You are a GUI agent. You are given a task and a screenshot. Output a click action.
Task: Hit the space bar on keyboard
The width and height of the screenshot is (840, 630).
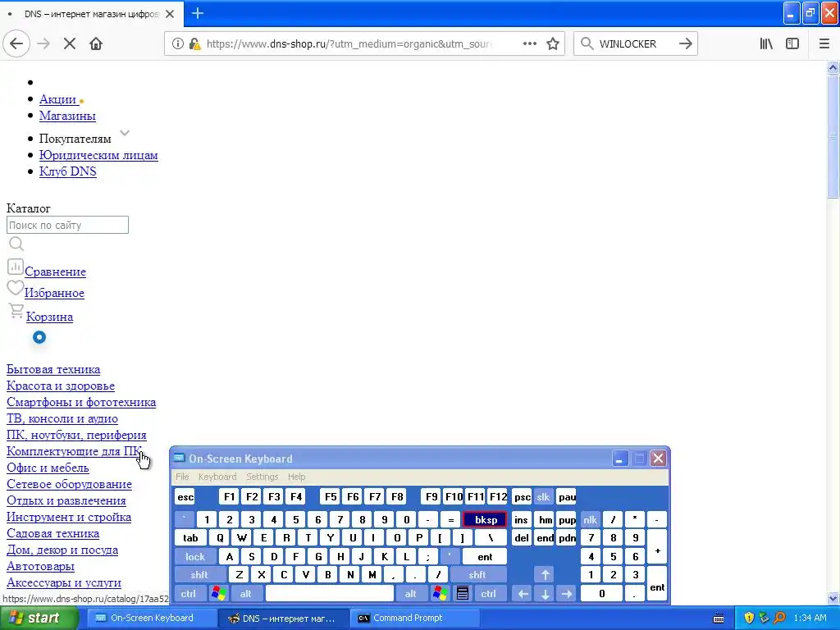click(x=330, y=593)
